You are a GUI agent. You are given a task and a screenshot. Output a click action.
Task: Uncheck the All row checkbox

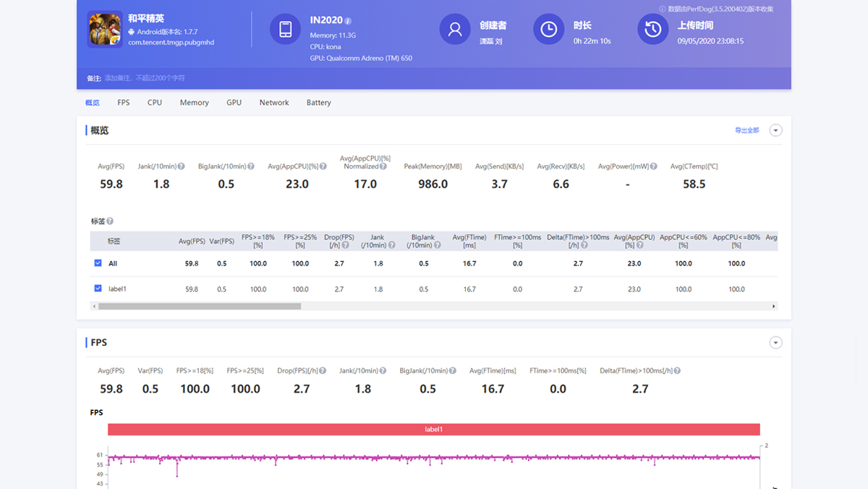(x=98, y=263)
